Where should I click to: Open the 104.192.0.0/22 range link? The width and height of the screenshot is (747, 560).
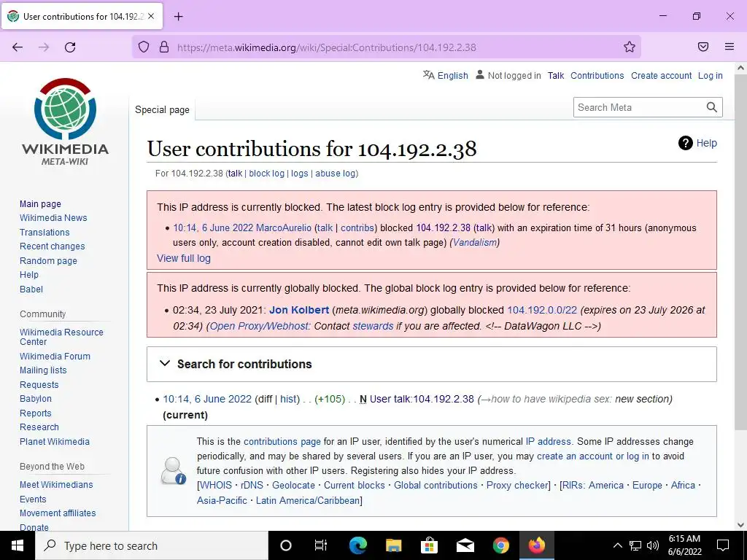coord(542,310)
